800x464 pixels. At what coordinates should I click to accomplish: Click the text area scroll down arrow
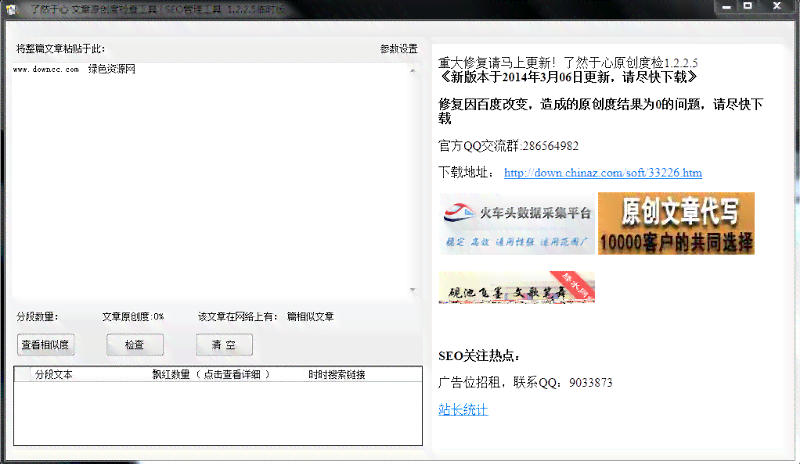click(413, 290)
